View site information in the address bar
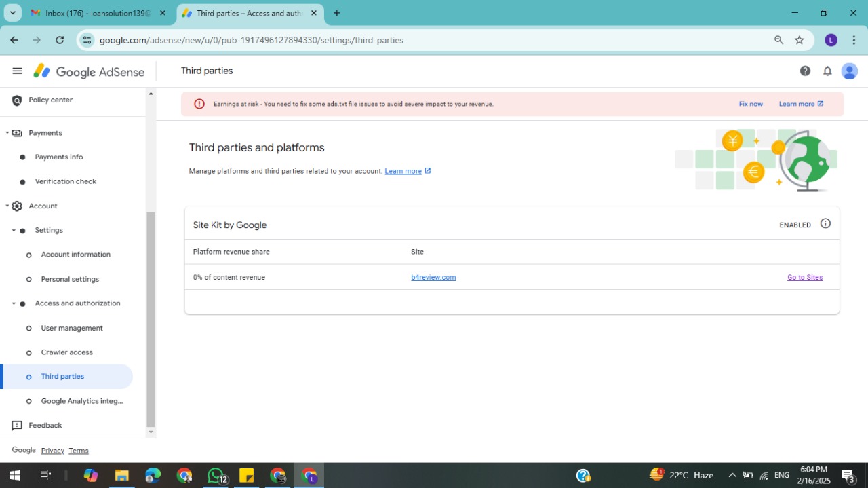868x488 pixels. pos(87,40)
